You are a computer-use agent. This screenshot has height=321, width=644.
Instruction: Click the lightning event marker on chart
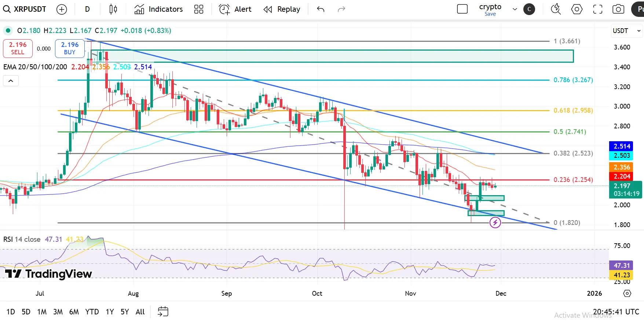[x=495, y=222]
